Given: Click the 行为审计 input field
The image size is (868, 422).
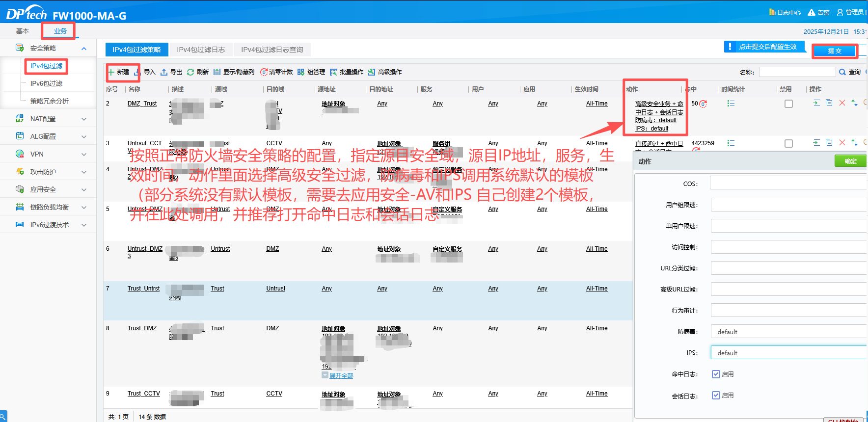Looking at the screenshot, I should (x=789, y=310).
